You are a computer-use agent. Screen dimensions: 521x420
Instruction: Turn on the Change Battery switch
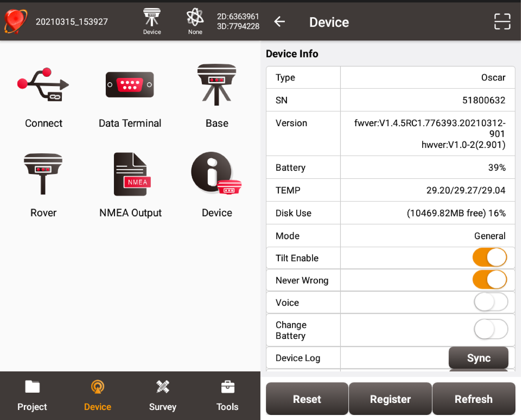(491, 329)
